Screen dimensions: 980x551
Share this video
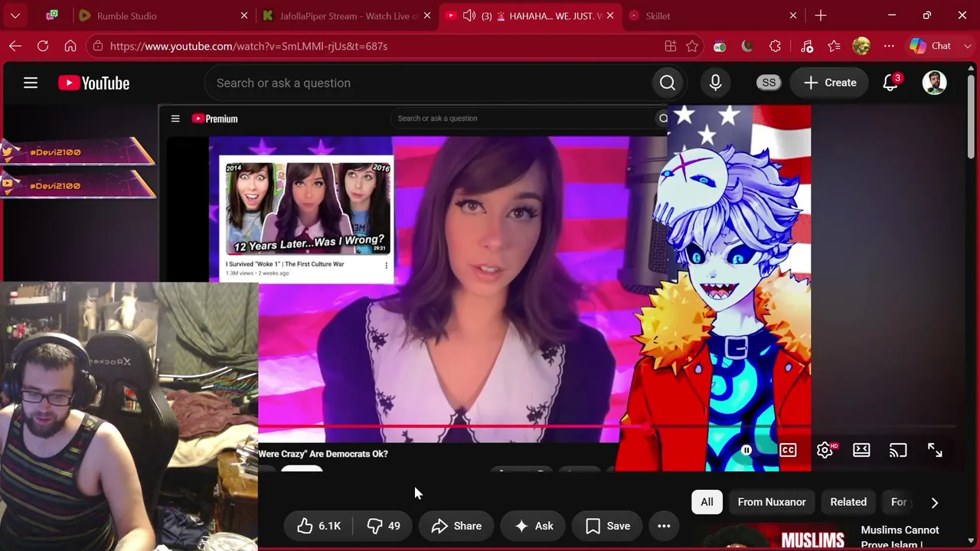[456, 526]
